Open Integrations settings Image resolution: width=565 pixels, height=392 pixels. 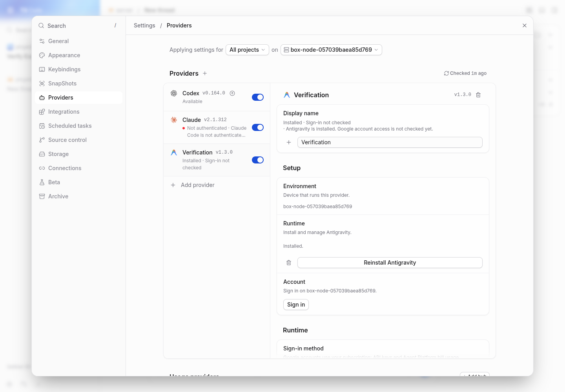[78, 112]
